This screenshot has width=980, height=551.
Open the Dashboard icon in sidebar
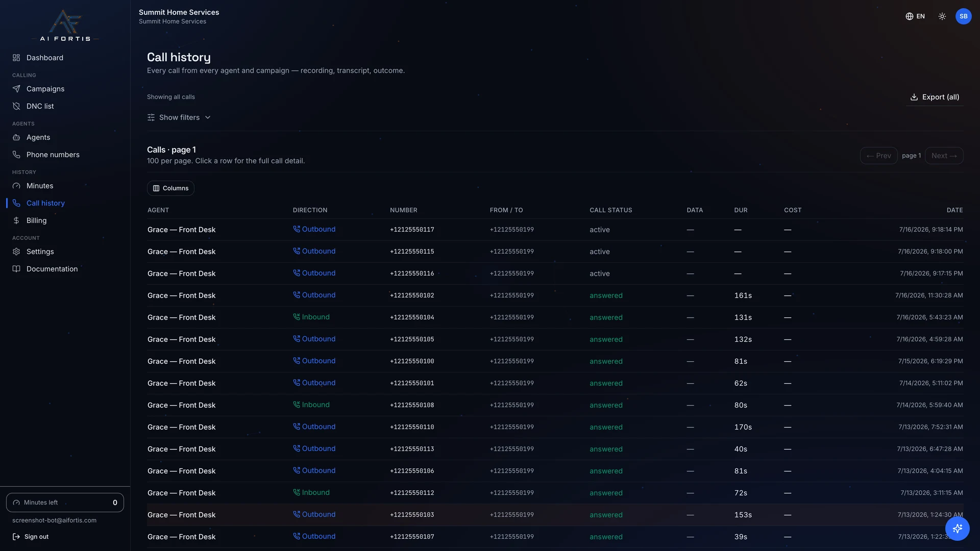coord(16,58)
